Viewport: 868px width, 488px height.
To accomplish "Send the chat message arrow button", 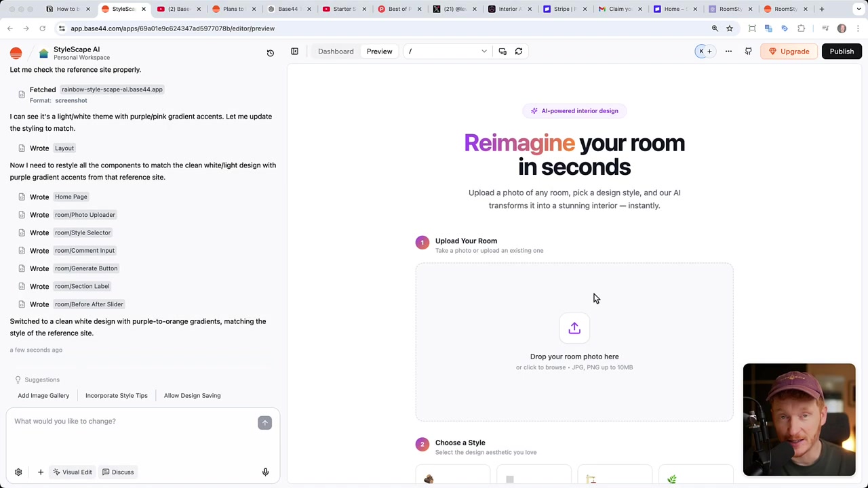I will point(264,423).
